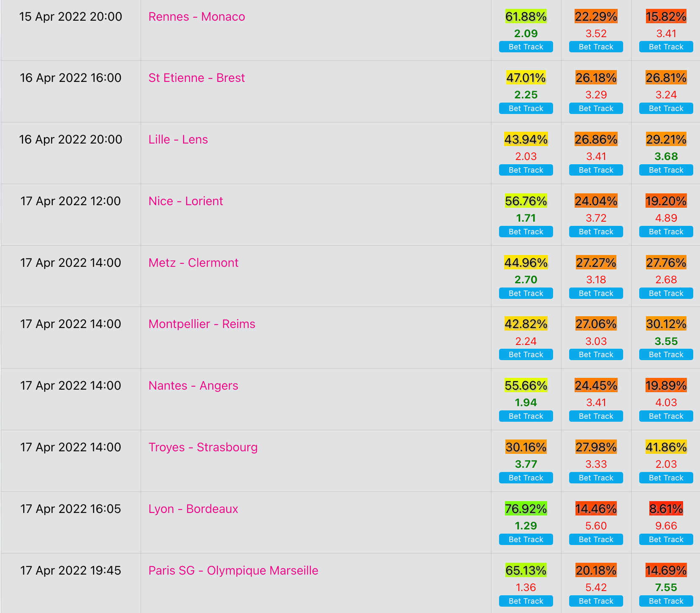The width and height of the screenshot is (700, 613).
Task: Click Bet Track under 2.24 odds, Montpellier - Reims
Action: [x=526, y=355]
